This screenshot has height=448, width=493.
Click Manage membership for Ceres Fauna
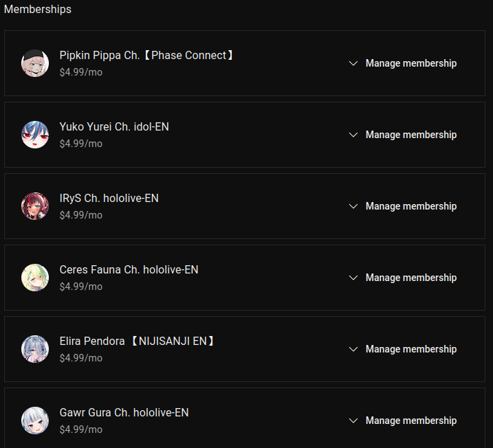coord(411,278)
